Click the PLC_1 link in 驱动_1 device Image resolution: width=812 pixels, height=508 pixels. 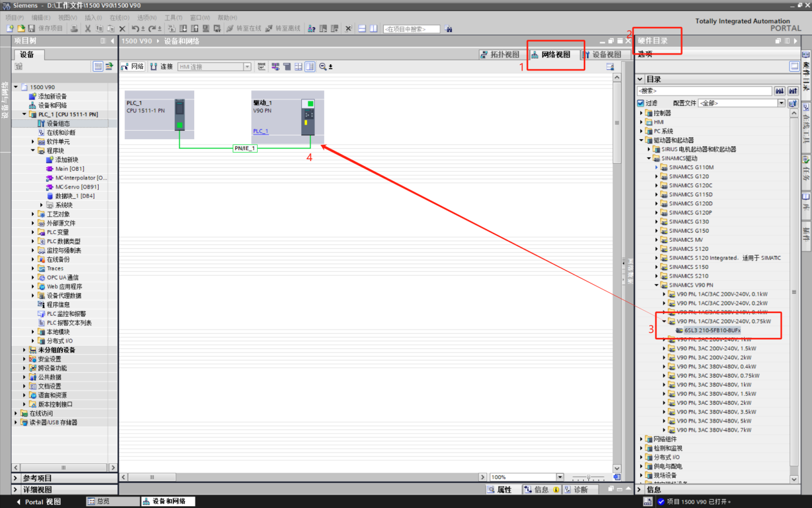[x=261, y=131]
